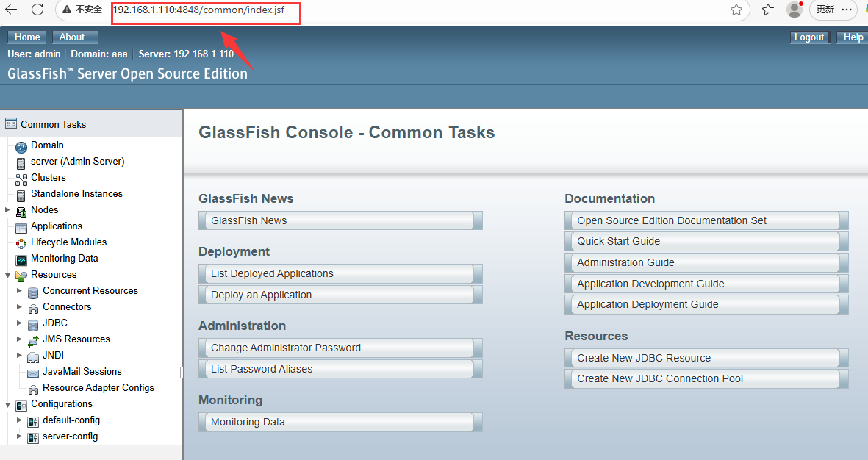The image size is (868, 460).
Task: Open the browser profile avatar
Action: 795,10
